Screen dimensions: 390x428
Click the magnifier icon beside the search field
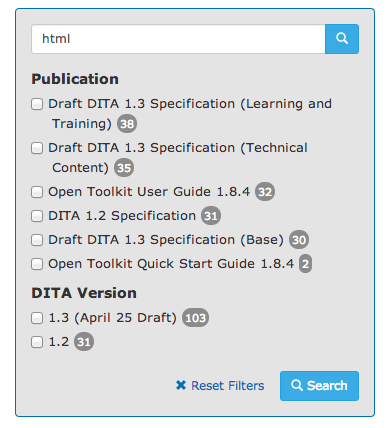tap(342, 39)
